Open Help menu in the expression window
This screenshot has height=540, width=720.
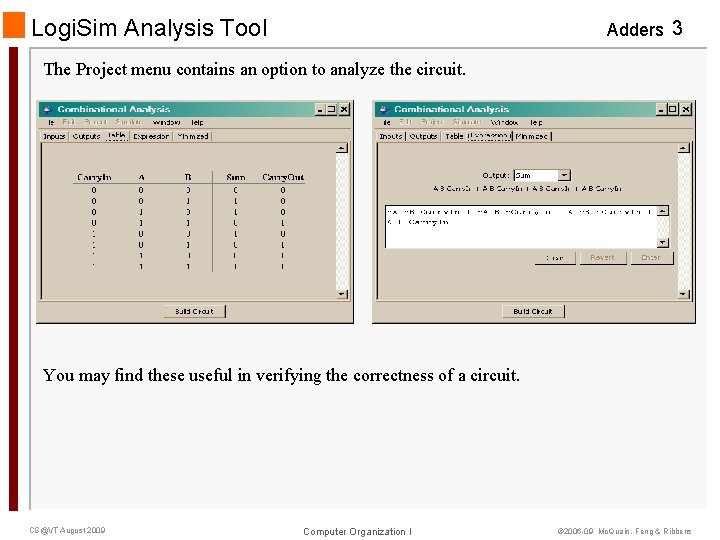[536, 122]
